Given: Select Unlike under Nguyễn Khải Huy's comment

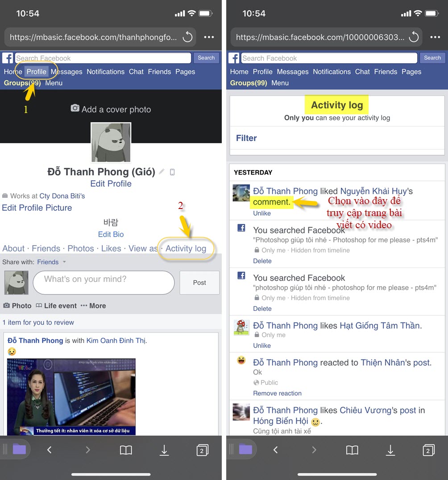Looking at the screenshot, I should [x=262, y=213].
